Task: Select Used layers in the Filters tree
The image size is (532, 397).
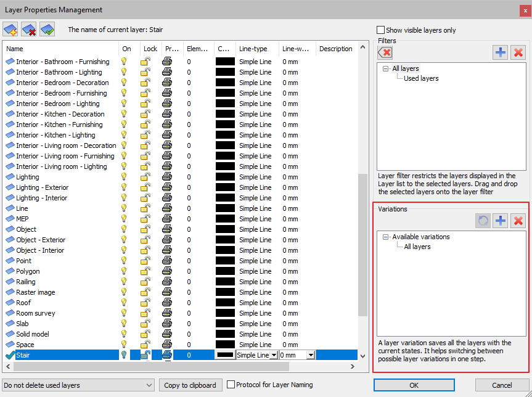Action: (421, 79)
